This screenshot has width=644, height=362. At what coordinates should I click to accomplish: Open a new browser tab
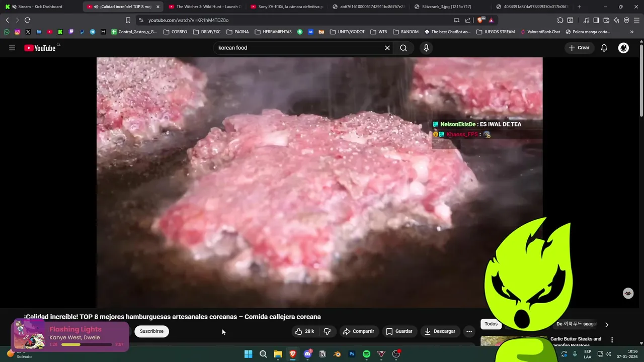pos(579,7)
